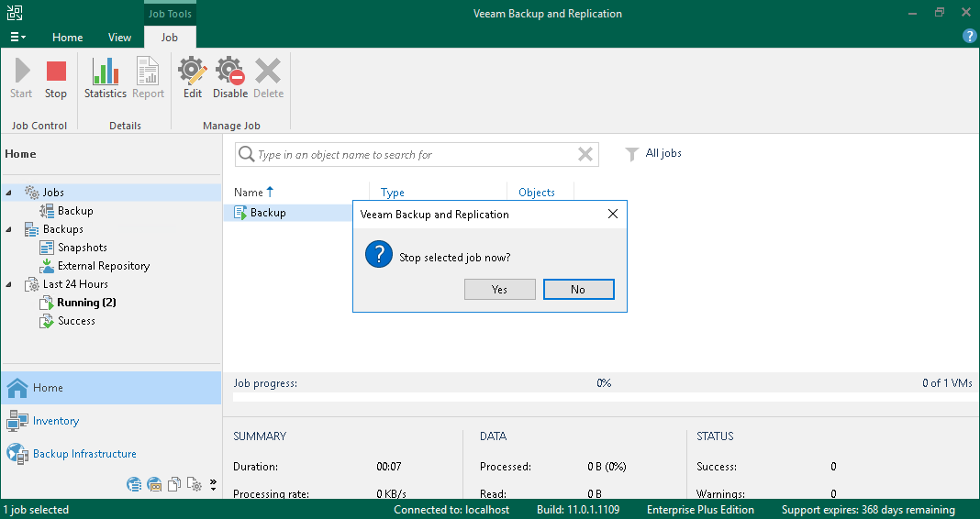Sort by Objects column header
980x519 pixels.
click(x=536, y=193)
